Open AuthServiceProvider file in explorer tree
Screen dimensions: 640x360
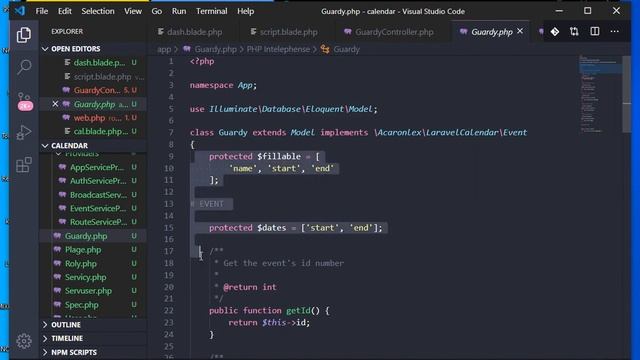coord(98,181)
